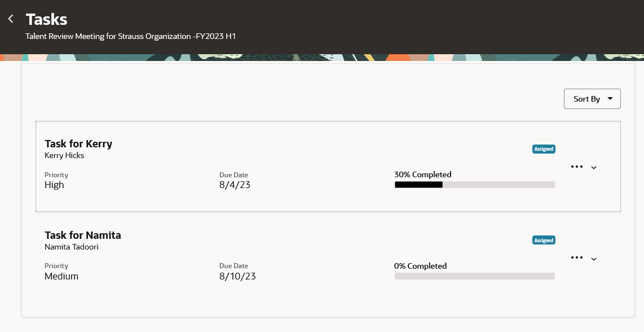Image resolution: width=644 pixels, height=332 pixels.
Task: Click the High priority value
Action: [54, 185]
